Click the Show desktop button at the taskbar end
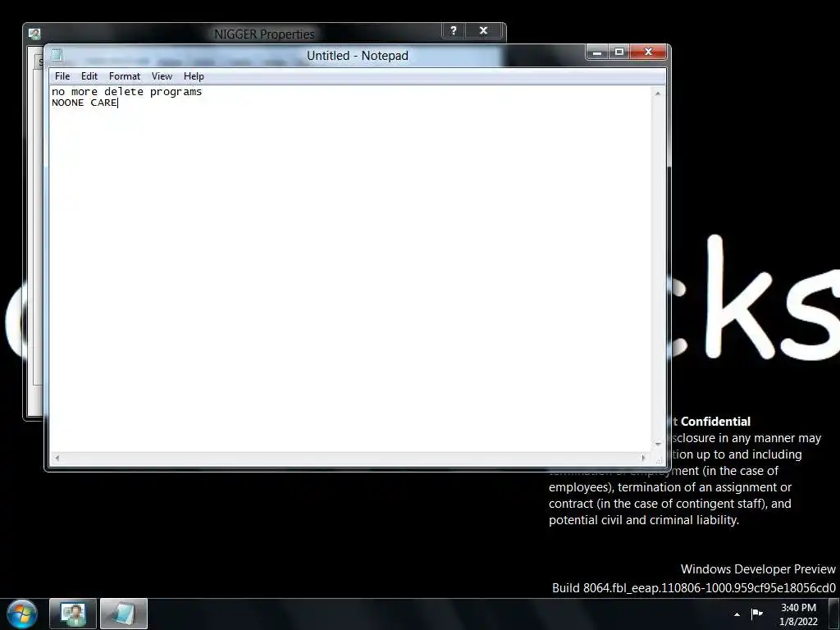The height and width of the screenshot is (630, 840). pyautogui.click(x=834, y=614)
